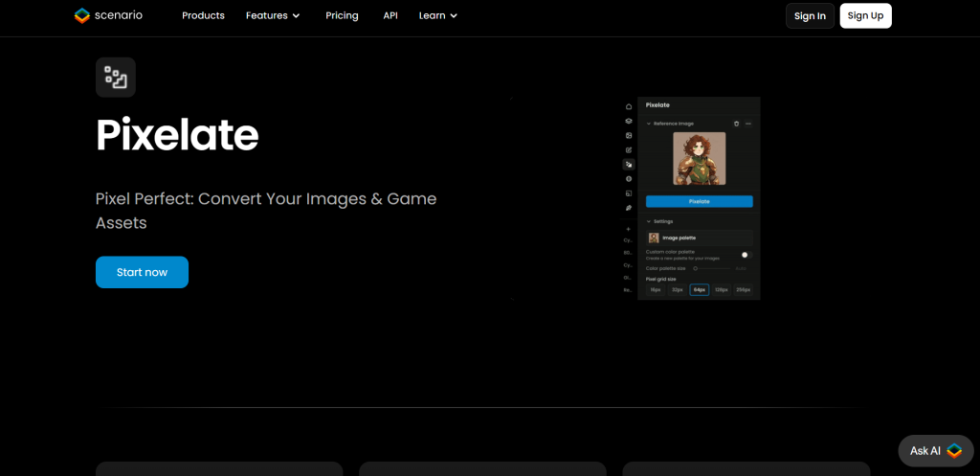Collapse the Settings section
This screenshot has width=980, height=476.
click(648, 221)
